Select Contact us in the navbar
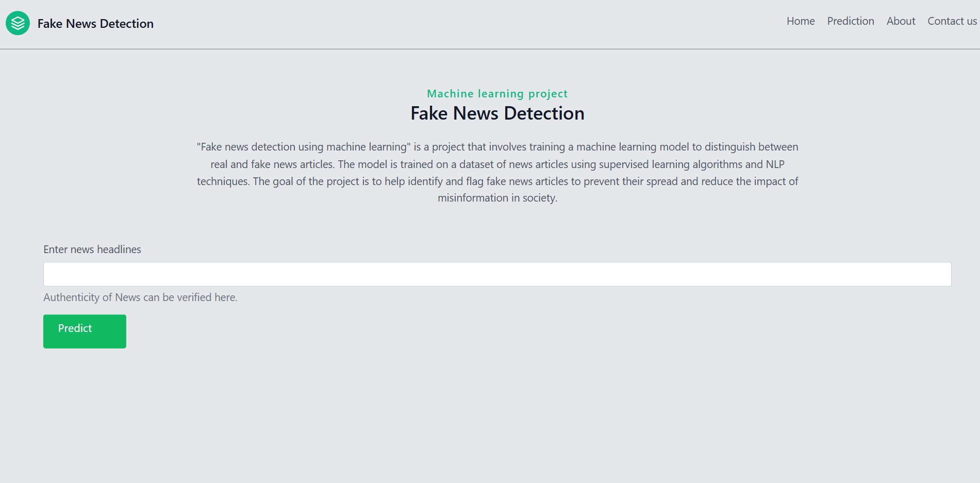Image resolution: width=980 pixels, height=483 pixels. point(952,21)
